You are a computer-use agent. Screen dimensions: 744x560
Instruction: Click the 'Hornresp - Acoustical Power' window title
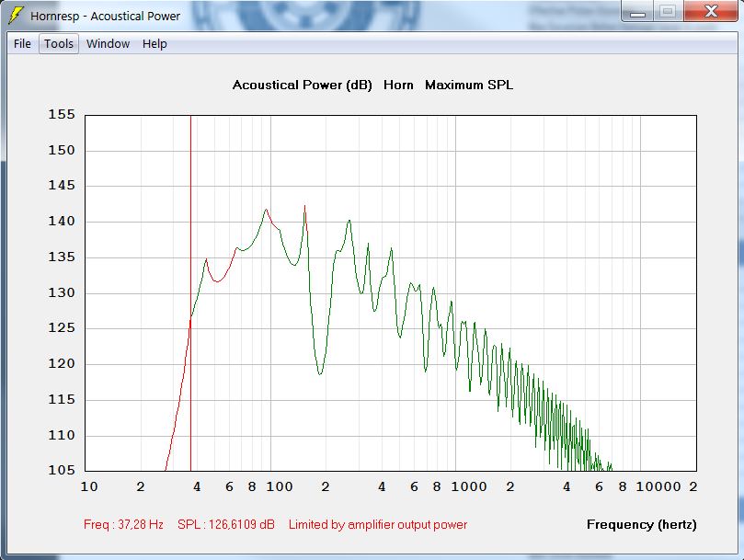click(106, 17)
